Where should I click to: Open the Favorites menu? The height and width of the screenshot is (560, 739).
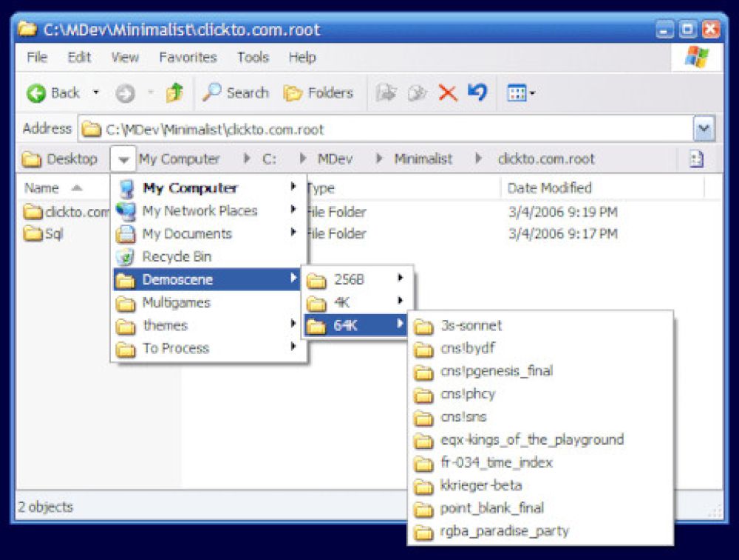(188, 57)
